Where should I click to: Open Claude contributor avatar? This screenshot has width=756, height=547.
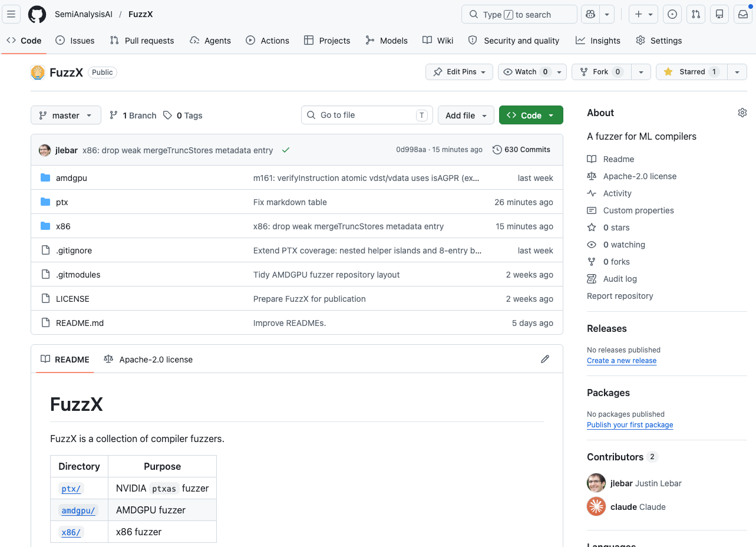(596, 506)
